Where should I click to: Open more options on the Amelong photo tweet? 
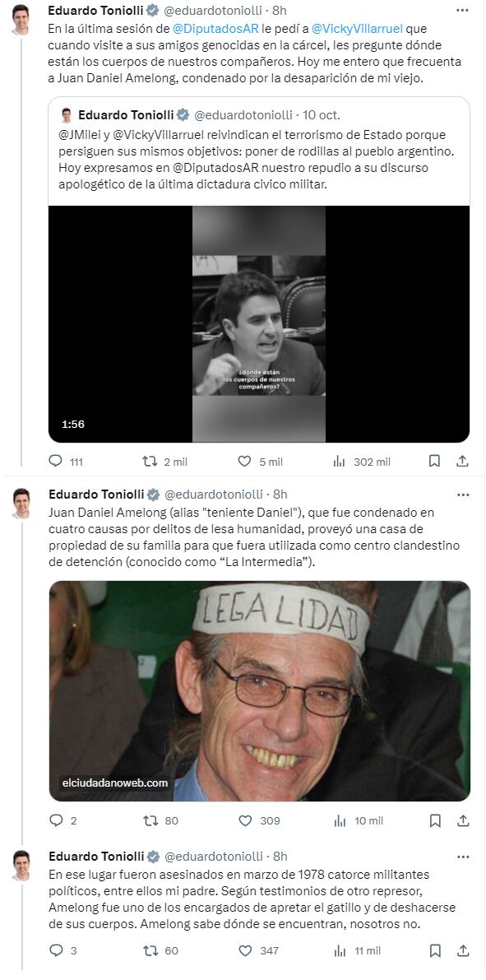463,495
